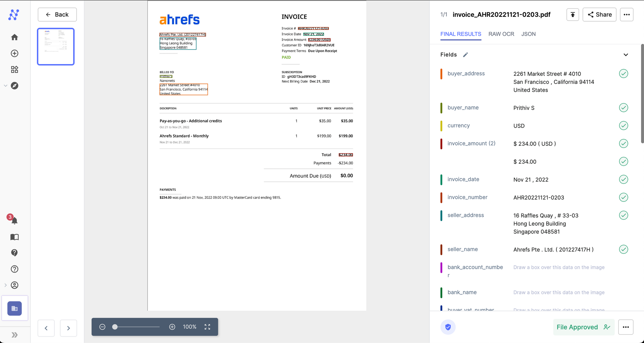Screen dimensions: 644x343
Task: Open the JSON tab
Action: pyautogui.click(x=528, y=34)
